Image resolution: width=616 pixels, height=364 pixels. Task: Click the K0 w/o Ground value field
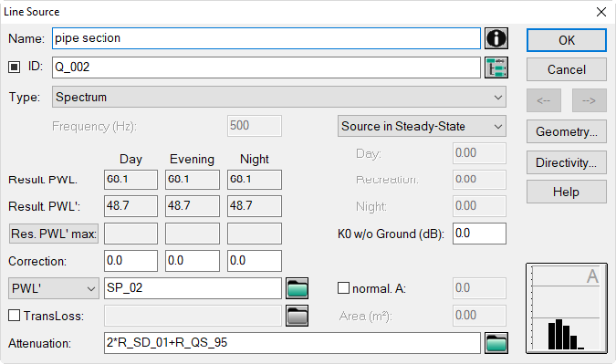coord(479,234)
